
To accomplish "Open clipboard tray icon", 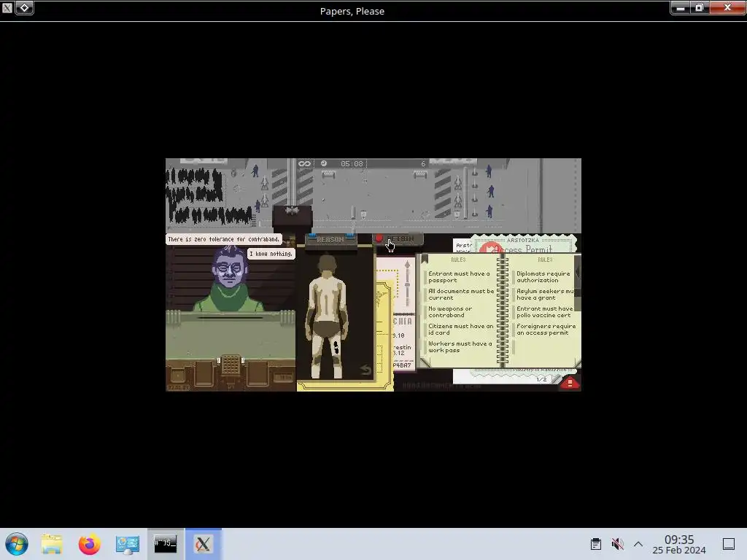I will 595,544.
